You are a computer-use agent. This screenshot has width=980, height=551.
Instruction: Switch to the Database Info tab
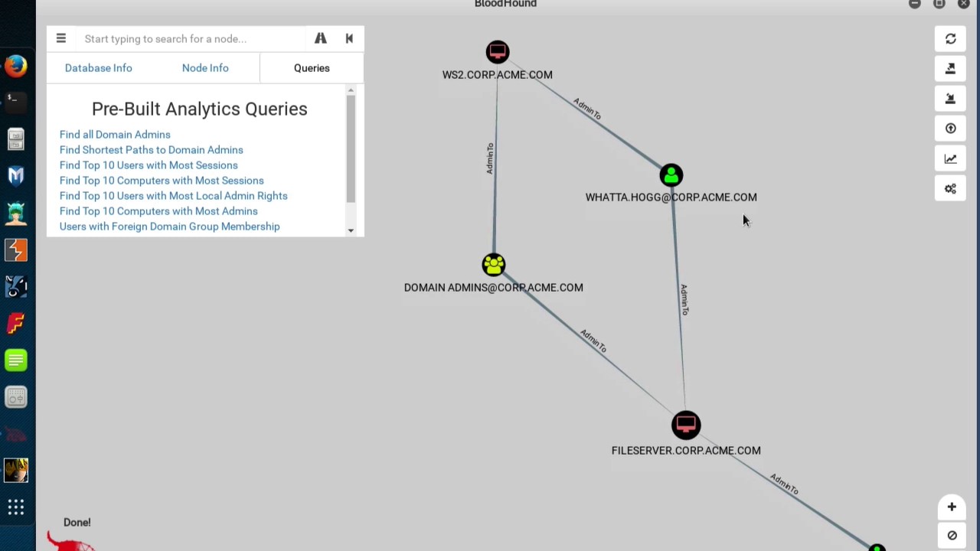coord(98,68)
